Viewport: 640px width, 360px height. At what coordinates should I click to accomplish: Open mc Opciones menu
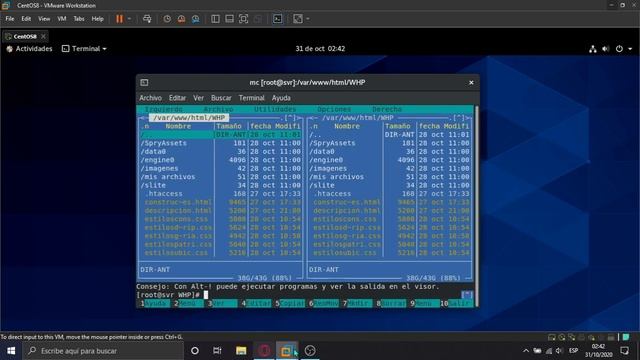pyautogui.click(x=334, y=109)
